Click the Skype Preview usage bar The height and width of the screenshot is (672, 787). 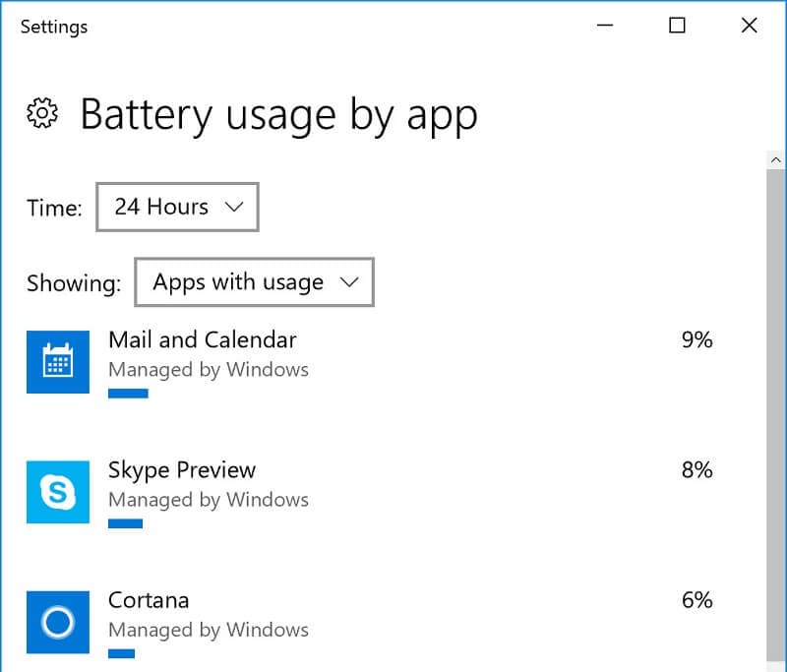(126, 524)
